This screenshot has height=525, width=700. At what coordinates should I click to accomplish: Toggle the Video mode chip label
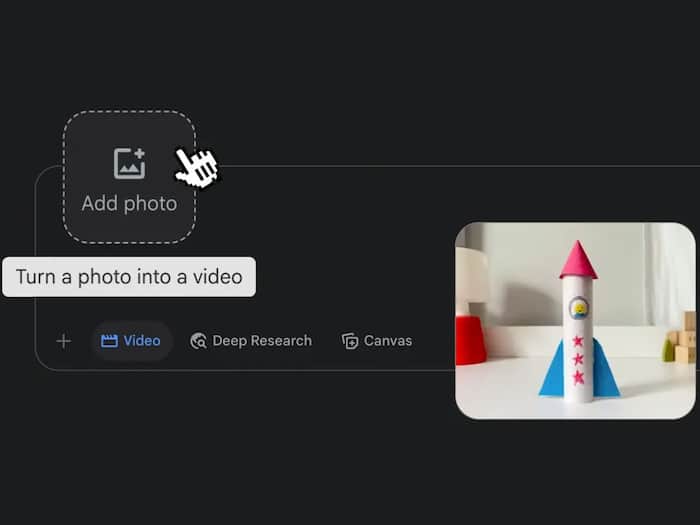(x=142, y=341)
